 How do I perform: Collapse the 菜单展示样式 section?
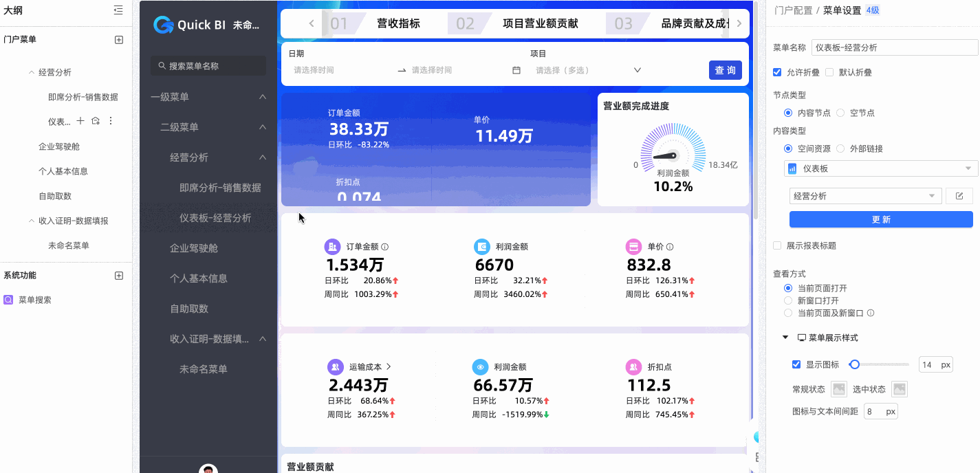point(785,338)
